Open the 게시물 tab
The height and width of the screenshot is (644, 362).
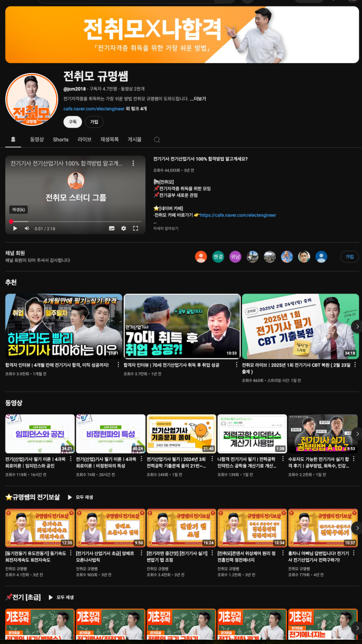coord(134,139)
